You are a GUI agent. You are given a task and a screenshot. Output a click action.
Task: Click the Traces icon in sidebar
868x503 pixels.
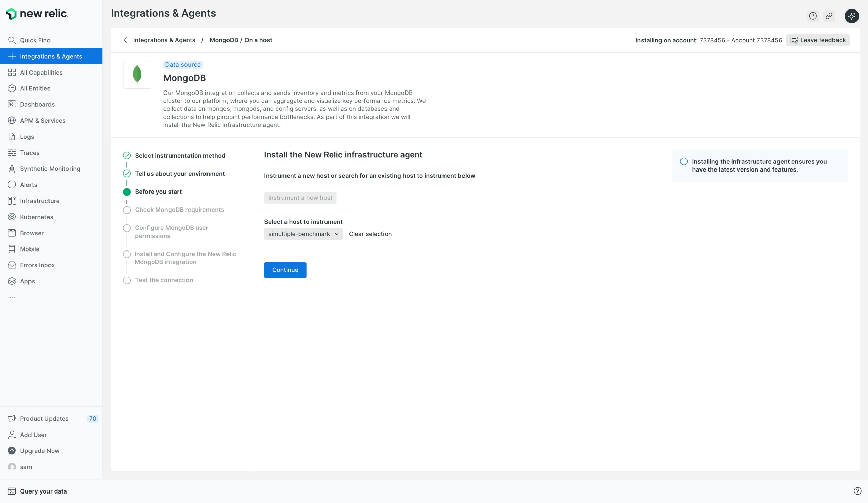click(12, 153)
